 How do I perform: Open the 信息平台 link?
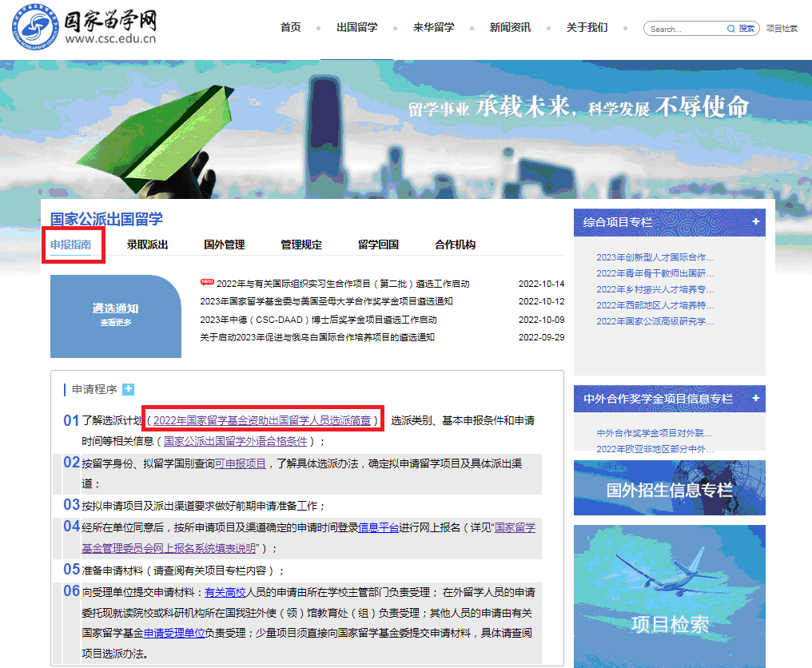[x=378, y=527]
